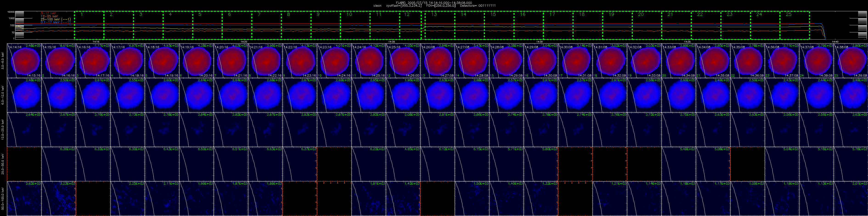Open 50.0-100.0 keV image in first column
The width and height of the screenshot is (868, 216).
pyautogui.click(x=24, y=199)
